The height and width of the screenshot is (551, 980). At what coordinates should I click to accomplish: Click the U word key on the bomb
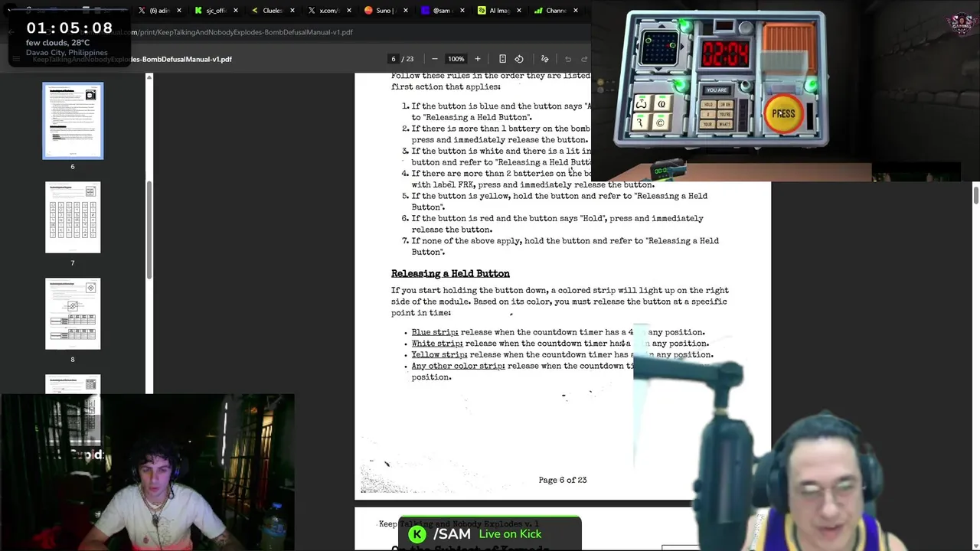pyautogui.click(x=708, y=114)
